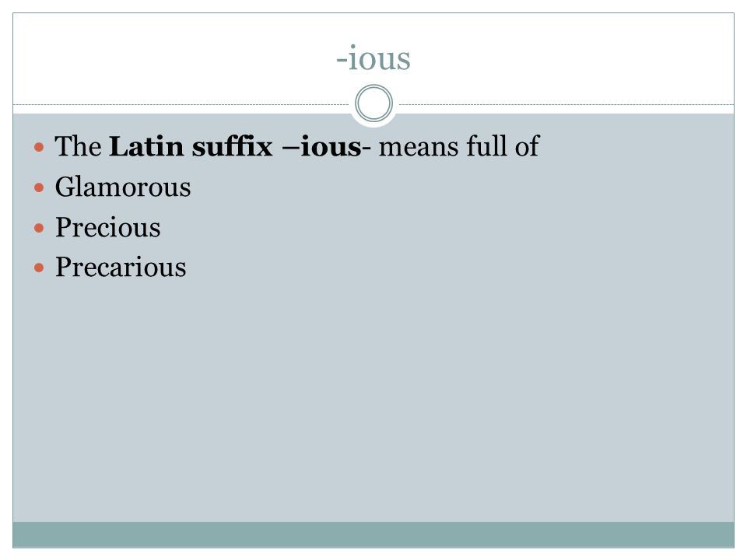747x560 pixels.
Task: Click the word "of" ending the first bullet
Action: tap(528, 146)
